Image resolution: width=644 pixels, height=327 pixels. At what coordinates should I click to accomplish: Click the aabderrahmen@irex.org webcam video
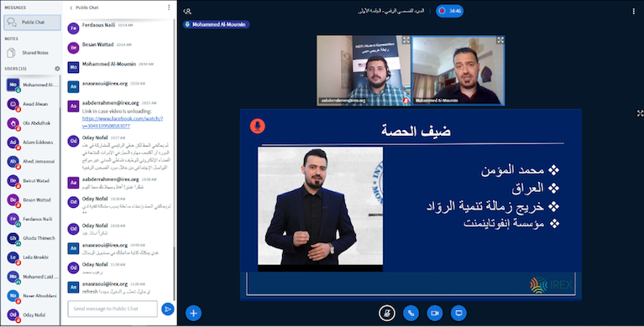pyautogui.click(x=364, y=70)
